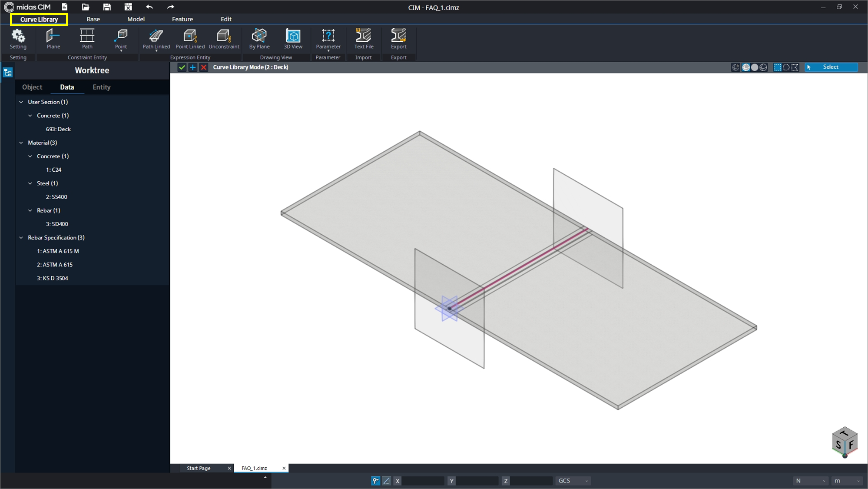
Task: Select the 2: SS400 steel item
Action: 56,197
